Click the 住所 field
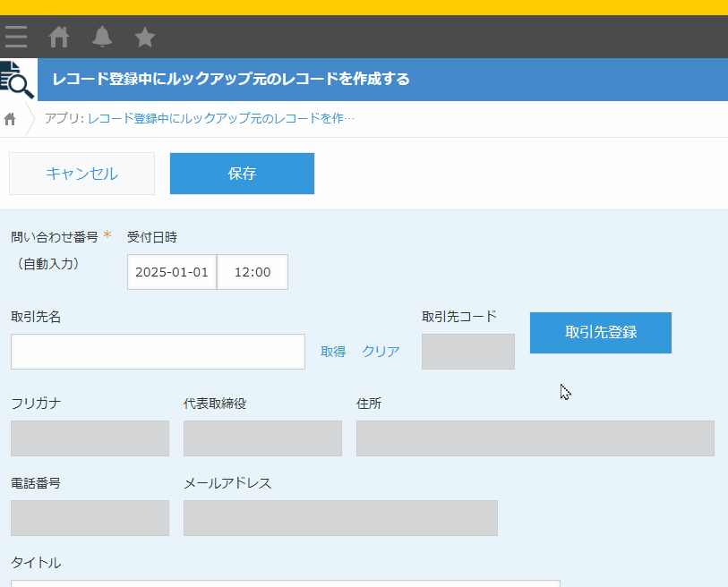 coord(535,438)
